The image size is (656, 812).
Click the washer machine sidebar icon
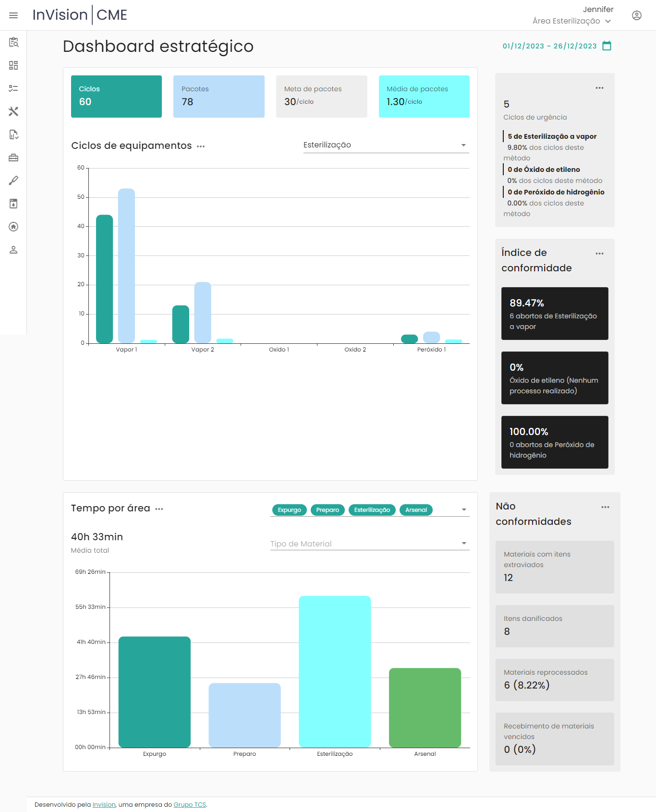tap(13, 204)
